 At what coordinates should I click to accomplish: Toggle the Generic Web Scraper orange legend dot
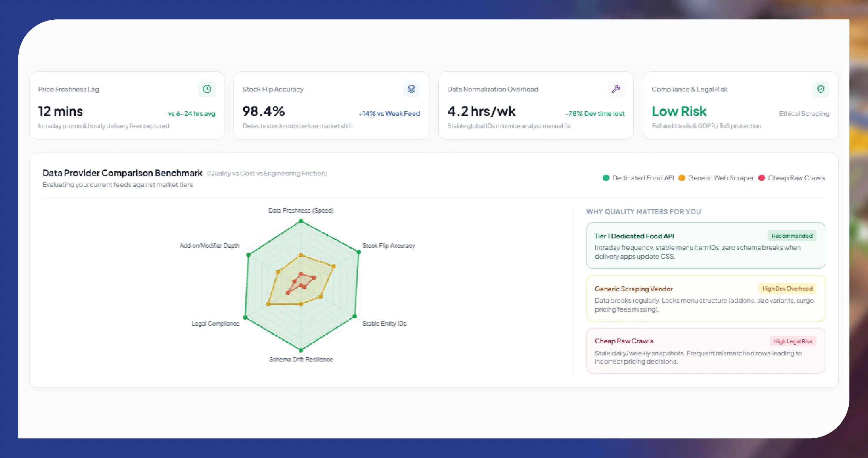pyautogui.click(x=682, y=178)
